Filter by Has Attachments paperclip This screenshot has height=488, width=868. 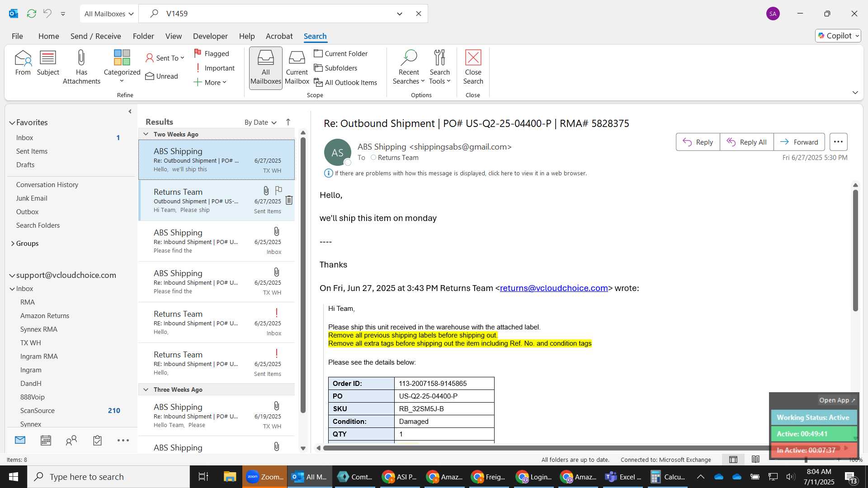point(81,67)
